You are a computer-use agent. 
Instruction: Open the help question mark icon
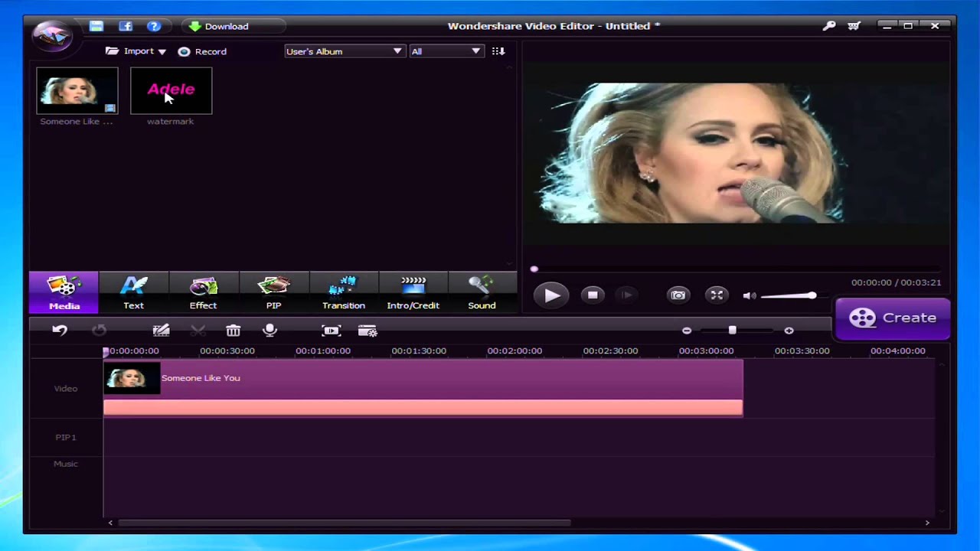click(x=154, y=26)
